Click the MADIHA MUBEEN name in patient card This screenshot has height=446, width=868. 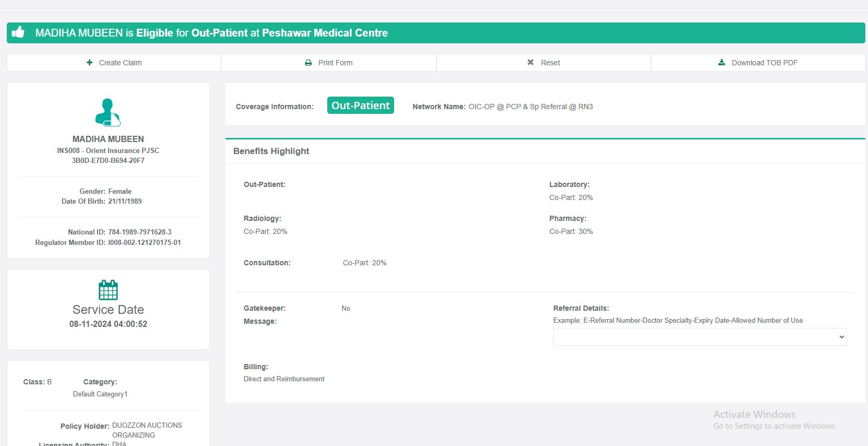pyautogui.click(x=108, y=139)
